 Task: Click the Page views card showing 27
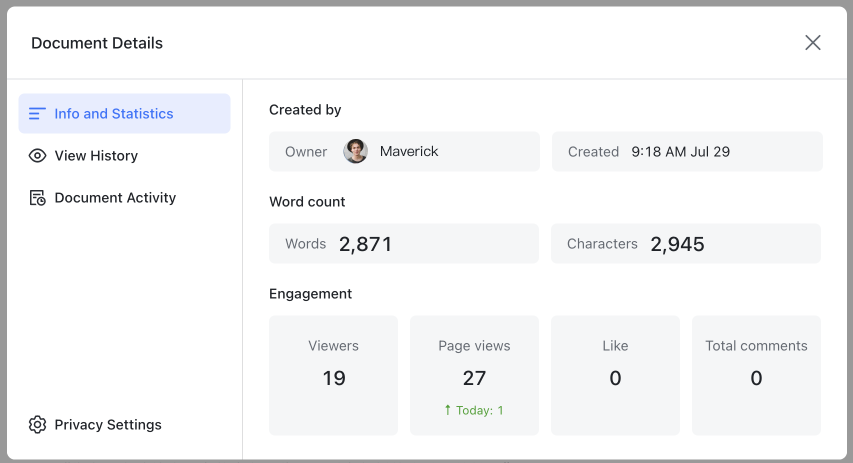tap(474, 376)
